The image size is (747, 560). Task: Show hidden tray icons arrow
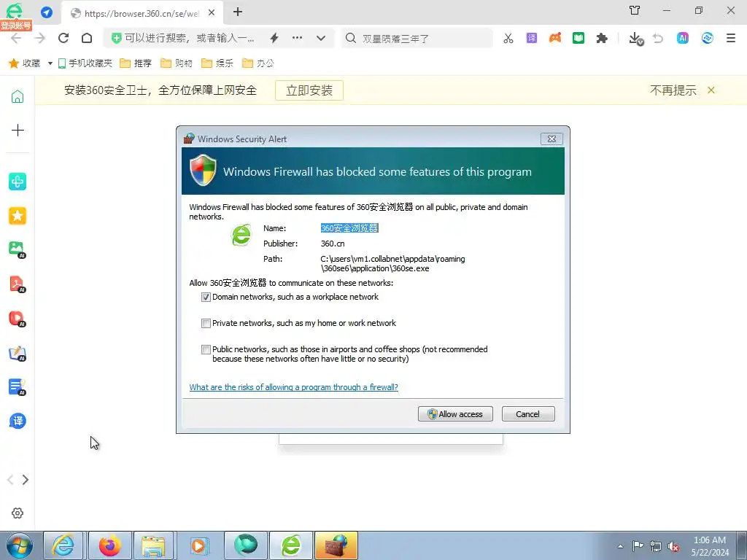point(620,545)
